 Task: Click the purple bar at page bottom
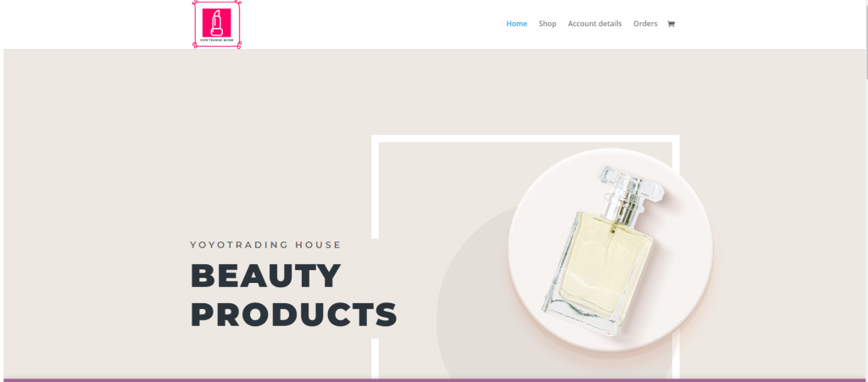click(x=434, y=380)
